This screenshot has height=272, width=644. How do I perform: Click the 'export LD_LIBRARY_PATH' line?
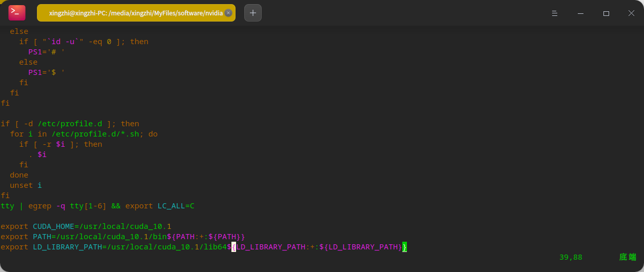204,247
